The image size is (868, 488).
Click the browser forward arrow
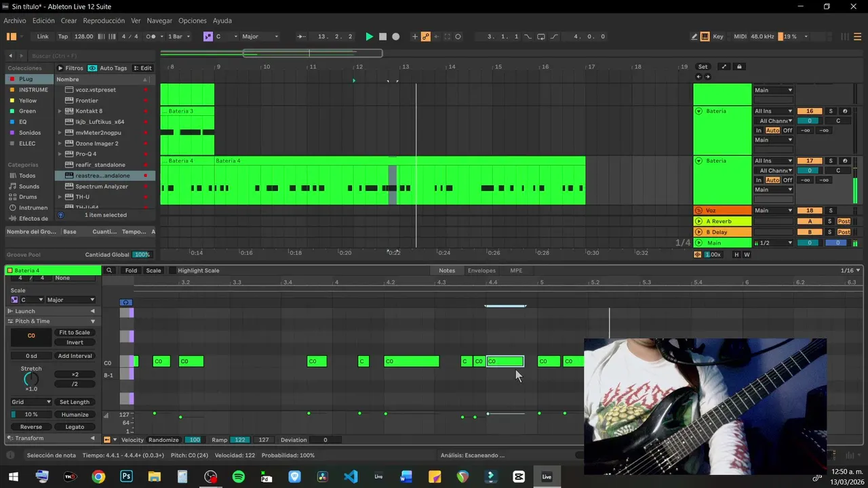22,56
